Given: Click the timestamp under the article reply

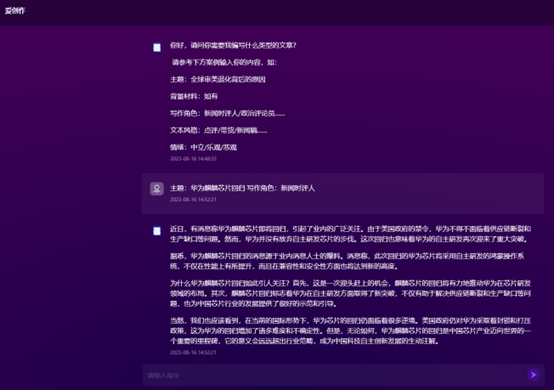Looking at the screenshot, I should [x=193, y=352].
